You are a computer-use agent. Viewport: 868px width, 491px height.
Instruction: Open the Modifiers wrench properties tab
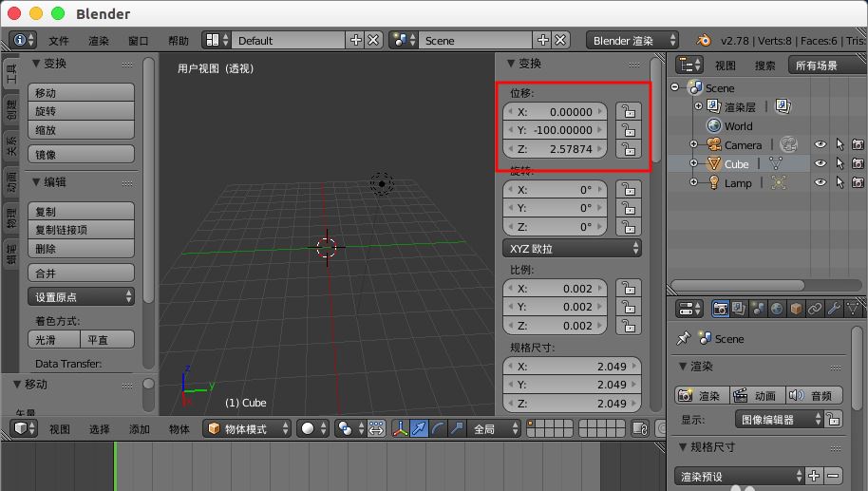pos(833,309)
